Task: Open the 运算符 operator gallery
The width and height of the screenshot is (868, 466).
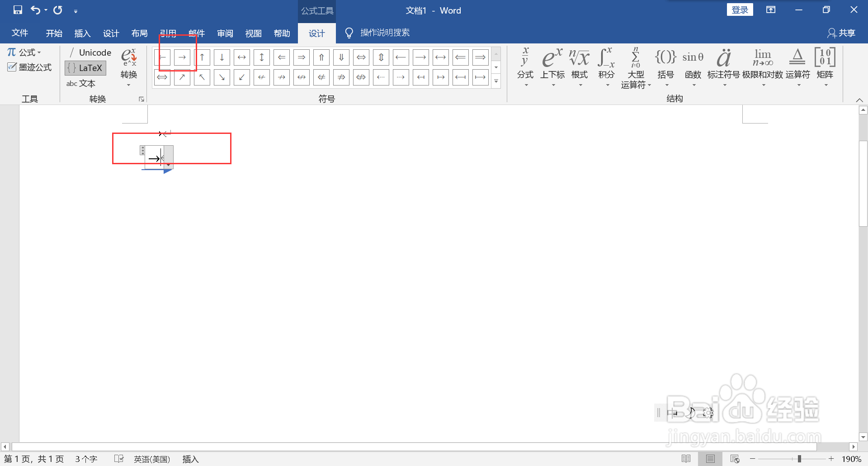Action: click(797, 67)
